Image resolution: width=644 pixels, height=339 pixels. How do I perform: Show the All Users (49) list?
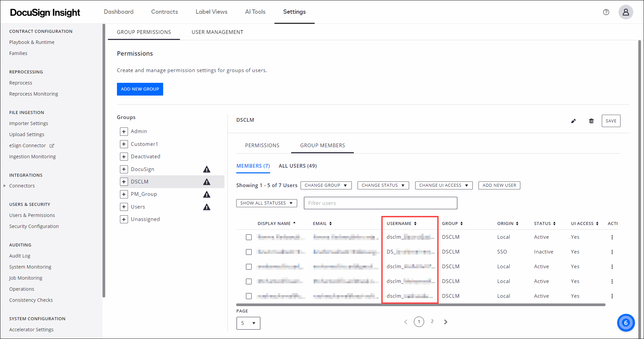point(298,166)
